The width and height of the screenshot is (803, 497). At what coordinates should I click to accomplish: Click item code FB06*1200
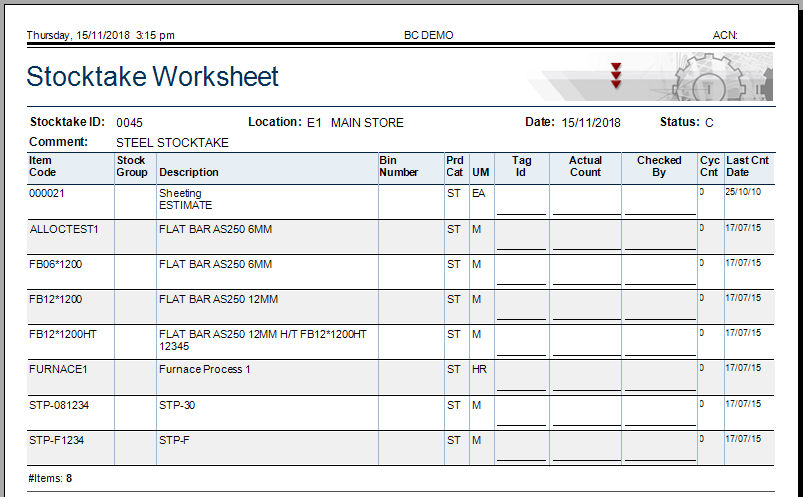(55, 264)
